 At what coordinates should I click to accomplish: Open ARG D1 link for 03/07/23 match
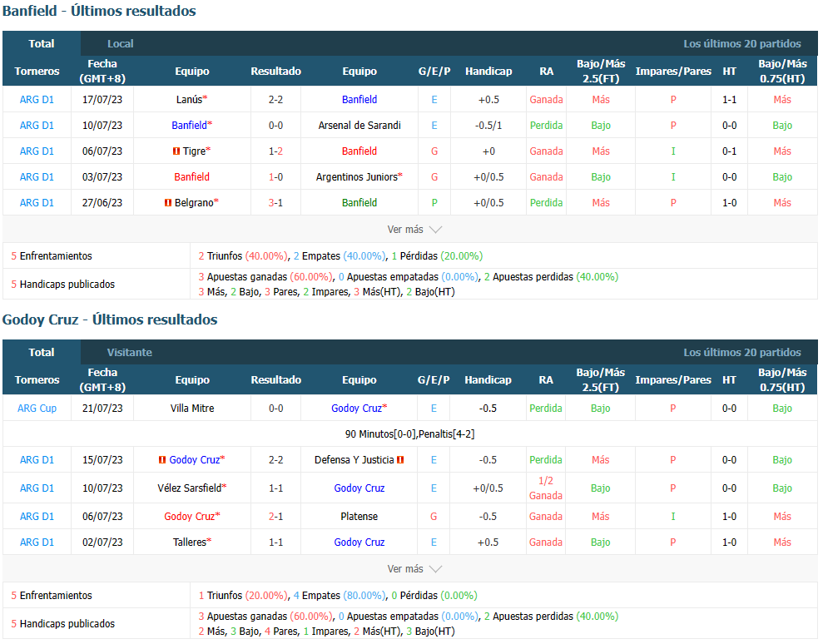(37, 177)
